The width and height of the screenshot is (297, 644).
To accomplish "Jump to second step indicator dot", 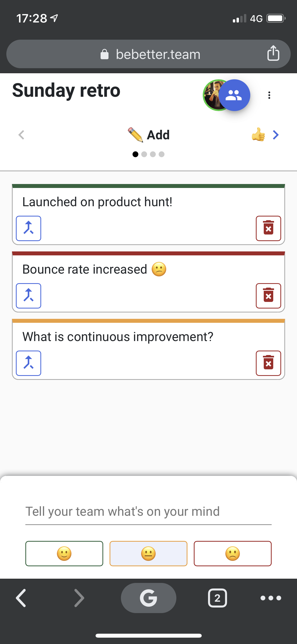I will [144, 154].
